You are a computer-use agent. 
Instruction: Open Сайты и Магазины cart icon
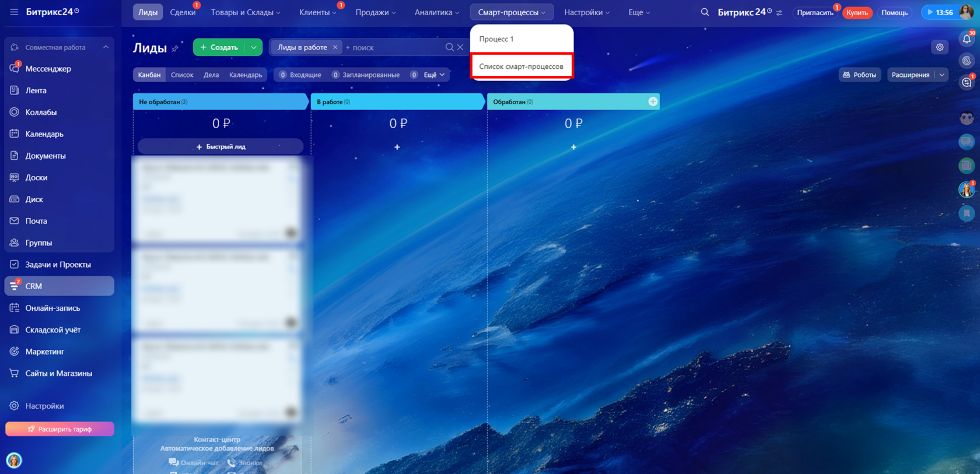(x=14, y=373)
